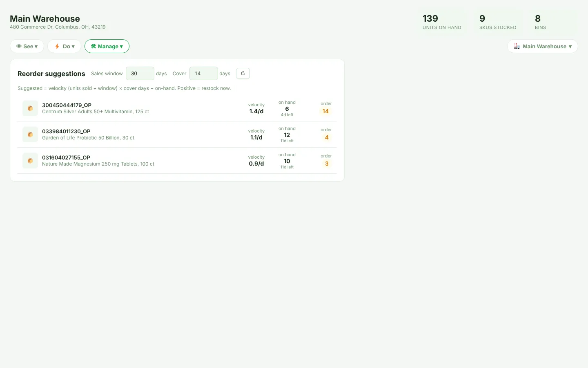
Task: Click the Garden of Life Probiotic description
Action: pyautogui.click(x=88, y=138)
